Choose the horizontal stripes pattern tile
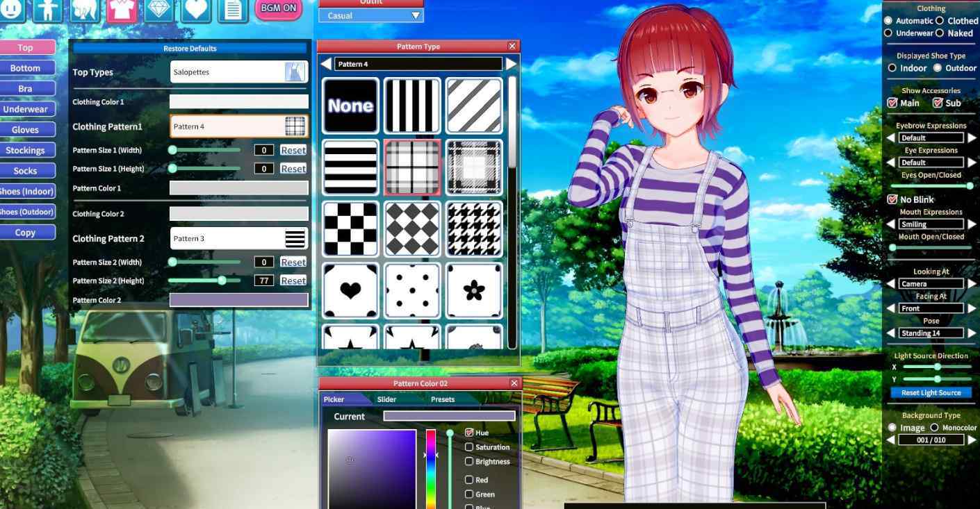The height and width of the screenshot is (509, 980). pos(350,167)
